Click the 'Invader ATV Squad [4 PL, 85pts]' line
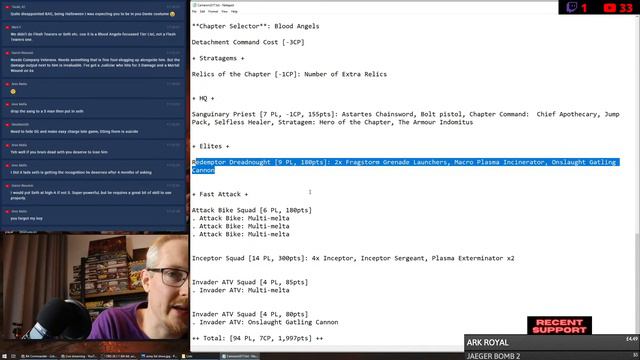 pyautogui.click(x=250, y=282)
